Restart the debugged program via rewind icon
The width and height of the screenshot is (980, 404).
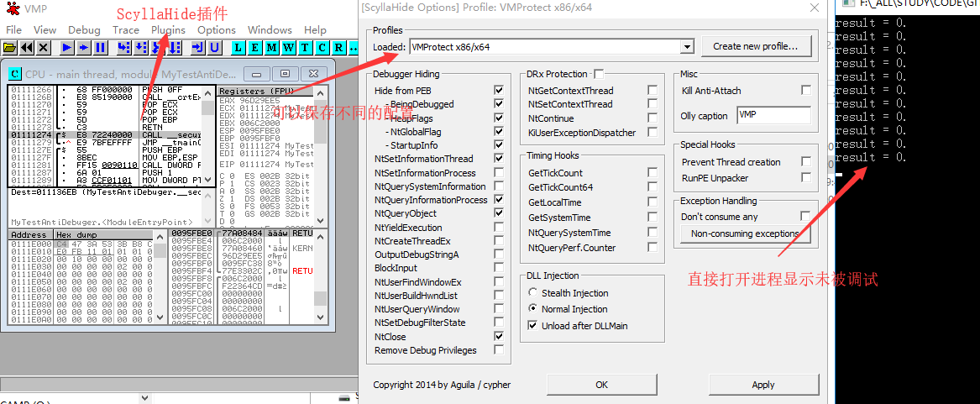[x=27, y=48]
